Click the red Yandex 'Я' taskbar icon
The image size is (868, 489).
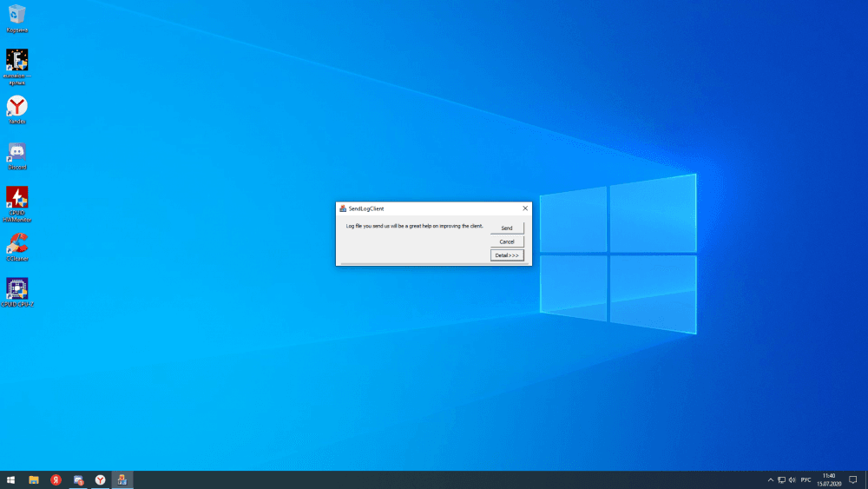pos(56,479)
